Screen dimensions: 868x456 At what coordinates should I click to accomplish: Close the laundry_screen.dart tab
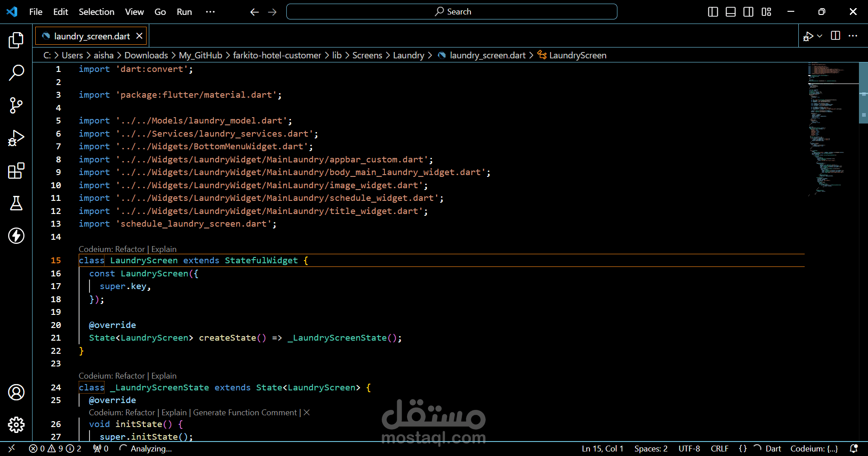tap(139, 36)
